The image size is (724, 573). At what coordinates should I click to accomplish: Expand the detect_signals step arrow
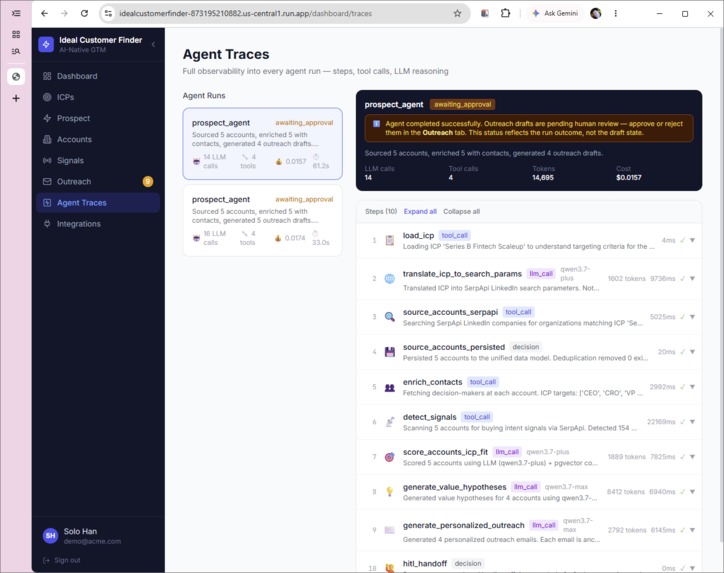[692, 422]
